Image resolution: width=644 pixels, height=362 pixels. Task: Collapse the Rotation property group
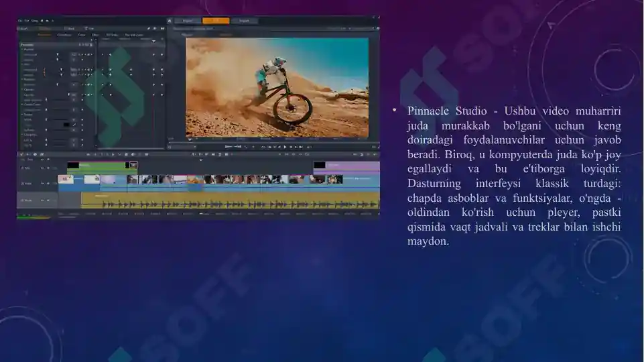pyautogui.click(x=22, y=79)
